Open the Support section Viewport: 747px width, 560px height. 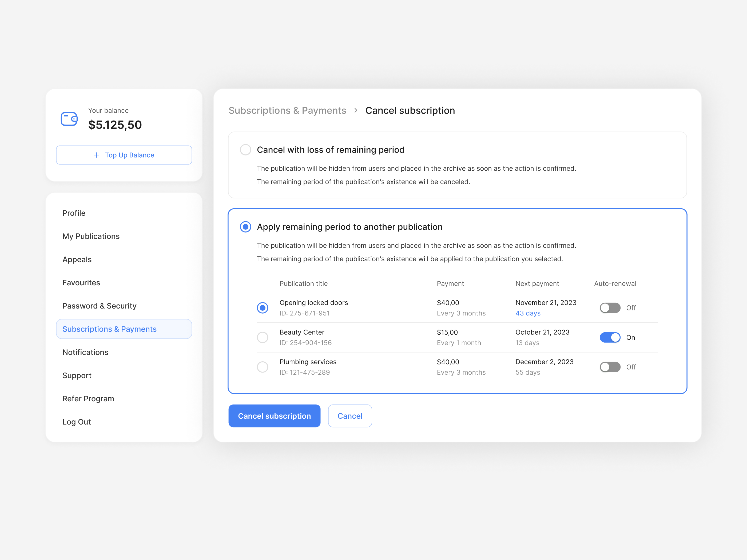(x=77, y=375)
